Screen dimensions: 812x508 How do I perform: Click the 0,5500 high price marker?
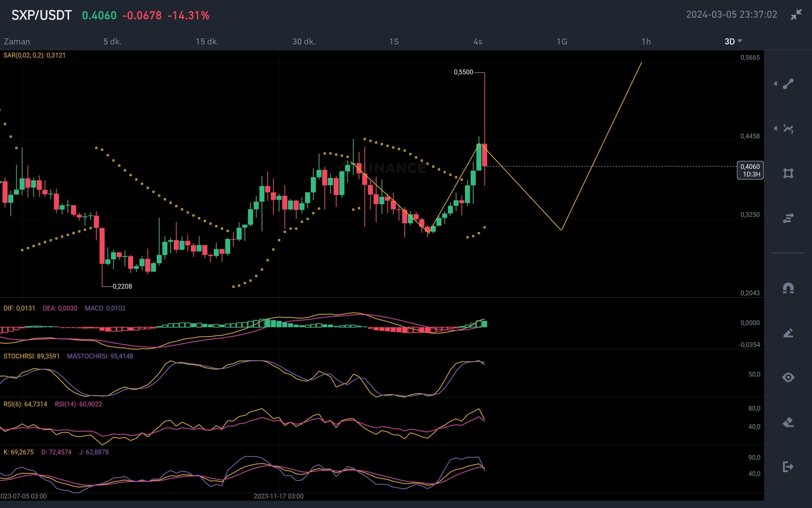click(x=463, y=72)
